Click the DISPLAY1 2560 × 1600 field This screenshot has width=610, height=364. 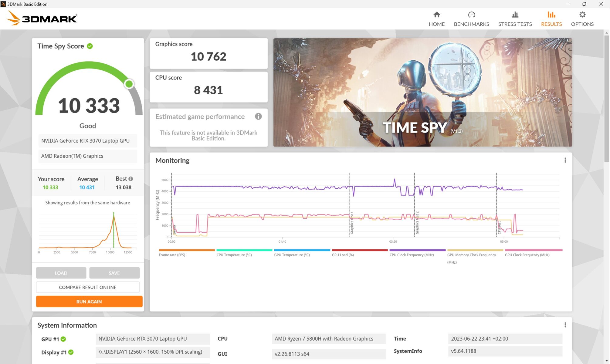coord(153,352)
